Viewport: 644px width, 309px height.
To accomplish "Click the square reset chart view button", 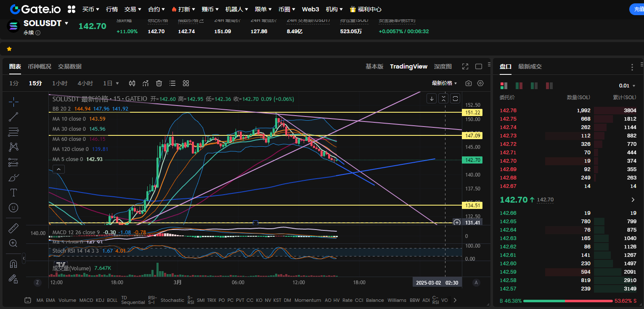I will tap(455, 98).
